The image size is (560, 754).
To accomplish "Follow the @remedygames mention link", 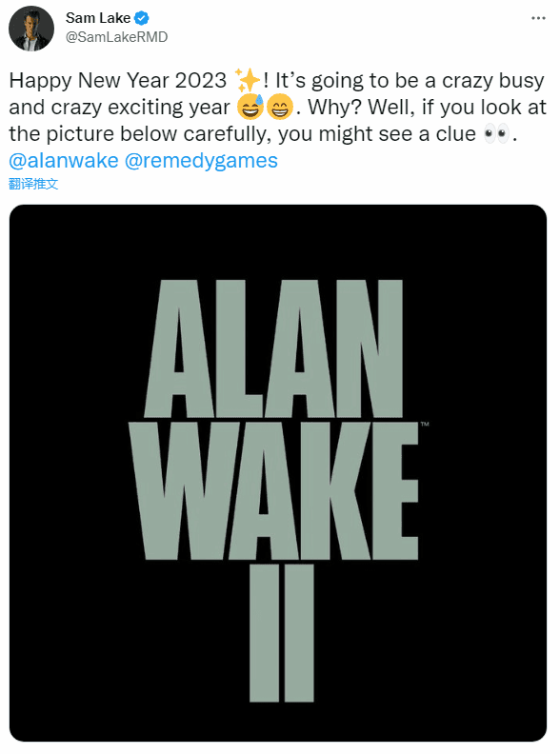I will point(201,161).
